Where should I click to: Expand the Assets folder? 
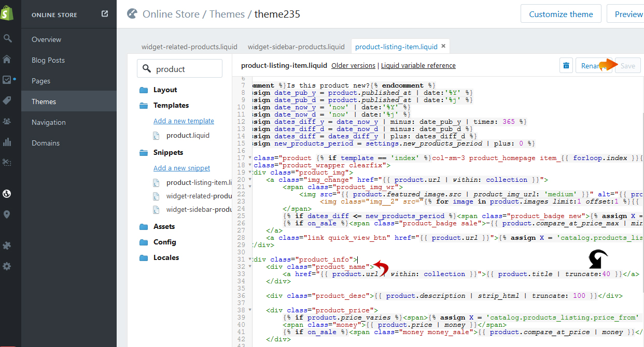(x=144, y=227)
